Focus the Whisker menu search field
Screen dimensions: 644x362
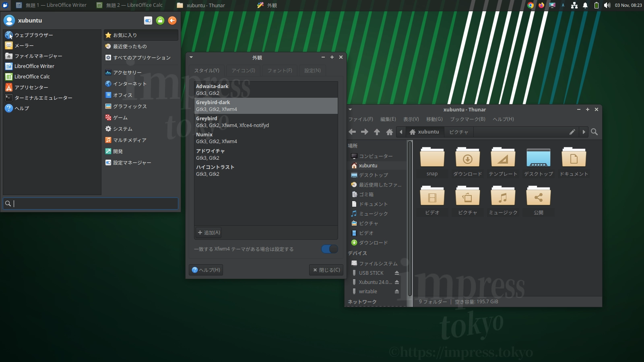pyautogui.click(x=91, y=204)
